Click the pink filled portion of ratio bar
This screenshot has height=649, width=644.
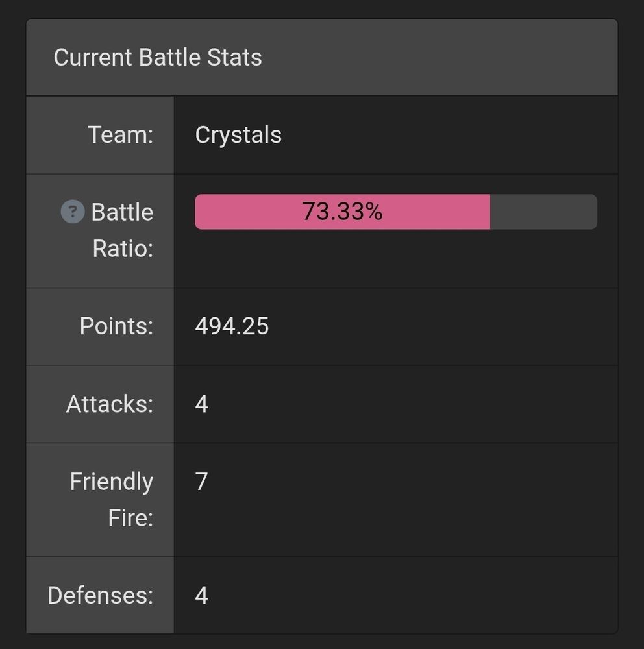(247, 212)
